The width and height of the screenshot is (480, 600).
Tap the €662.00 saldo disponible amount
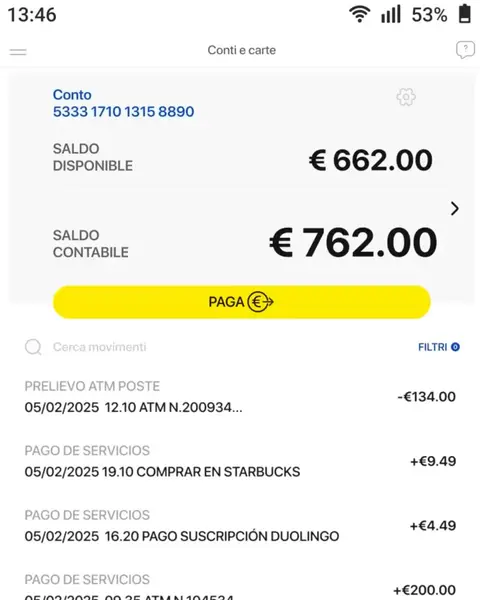[371, 160]
